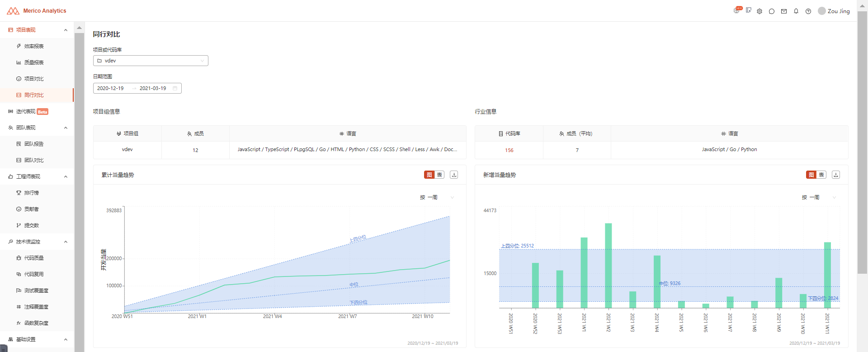The height and width of the screenshot is (352, 868).
Task: Open the mail envelope icon
Action: pos(784,11)
